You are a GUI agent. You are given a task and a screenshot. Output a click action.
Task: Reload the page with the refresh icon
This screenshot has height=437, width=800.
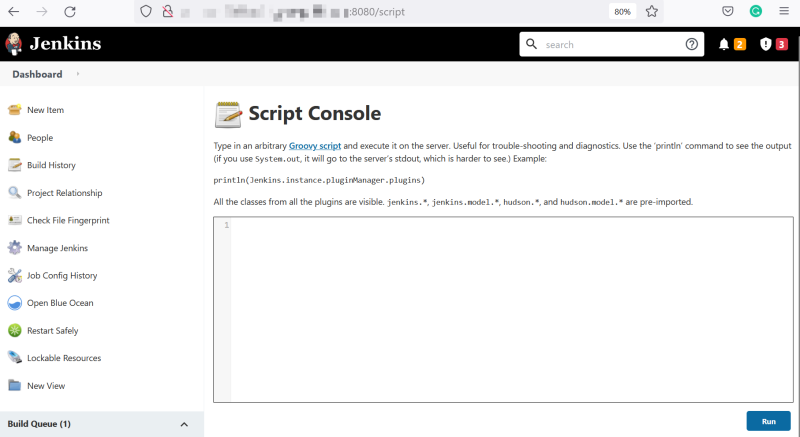(x=70, y=11)
